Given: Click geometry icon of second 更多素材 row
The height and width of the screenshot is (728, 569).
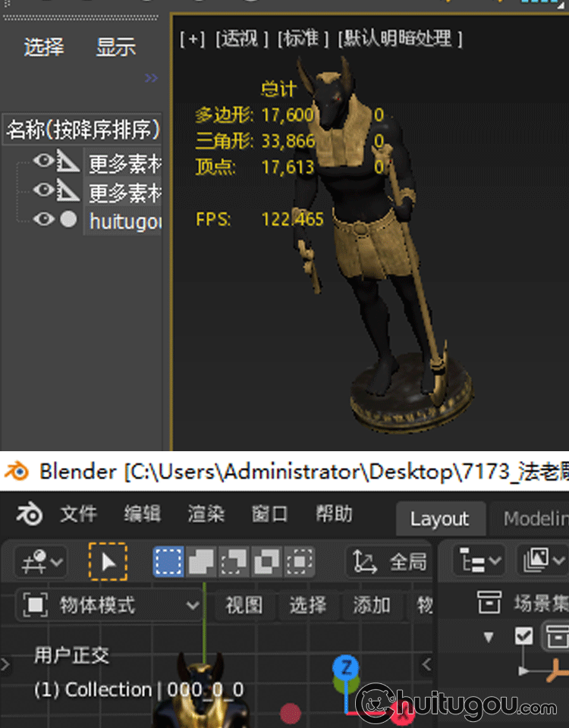Looking at the screenshot, I should (x=68, y=190).
